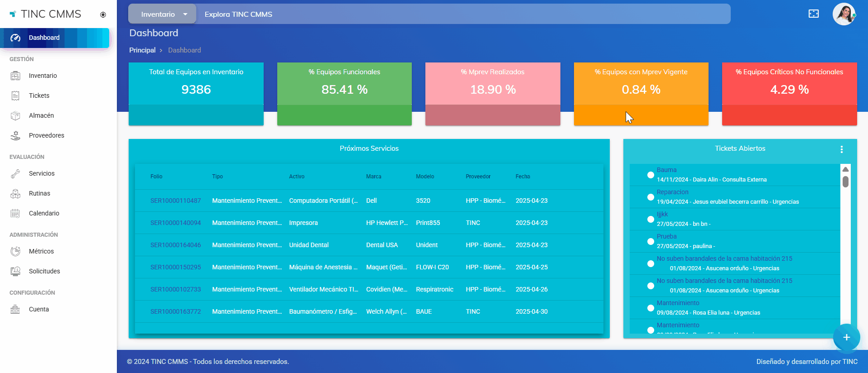Click the Servicios wrench icon
Image resolution: width=868 pixels, height=373 pixels.
click(x=15, y=173)
